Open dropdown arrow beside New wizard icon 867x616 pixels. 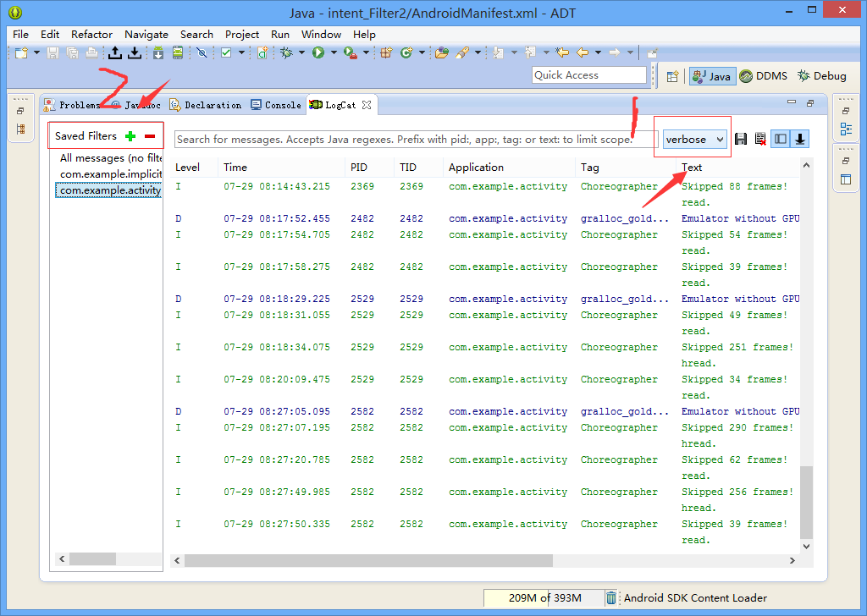(x=36, y=53)
